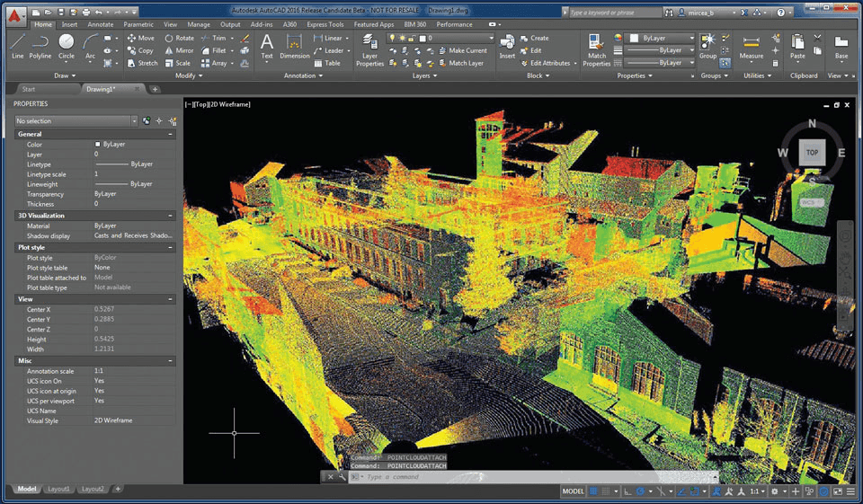Click Make Current layer button
This screenshot has width=863, height=504.
[462, 50]
